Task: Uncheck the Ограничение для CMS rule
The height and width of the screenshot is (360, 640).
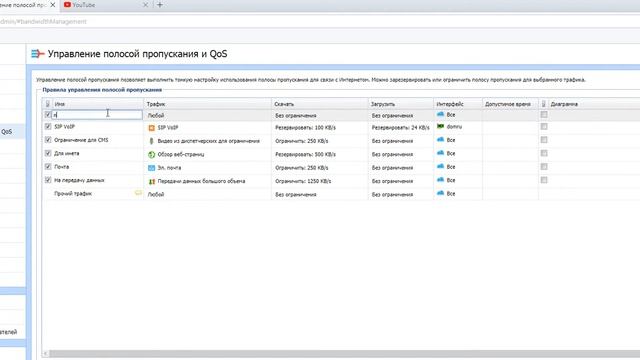Action: (x=48, y=140)
